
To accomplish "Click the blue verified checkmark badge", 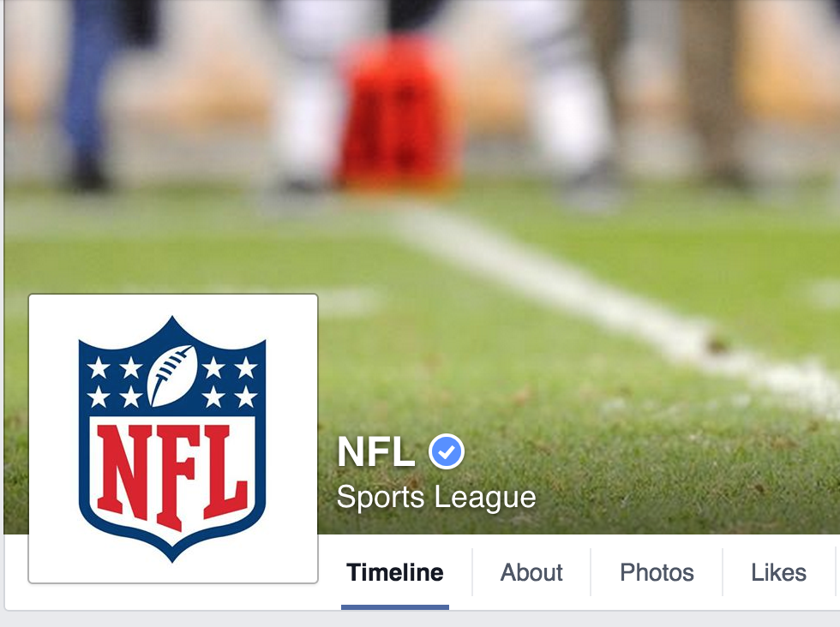I will pyautogui.click(x=447, y=452).
